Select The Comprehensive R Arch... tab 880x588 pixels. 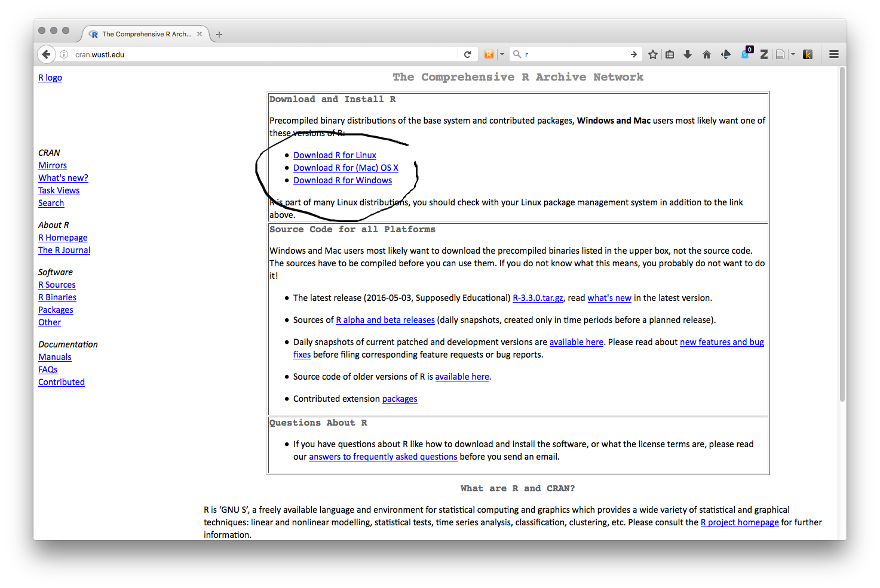click(x=146, y=34)
